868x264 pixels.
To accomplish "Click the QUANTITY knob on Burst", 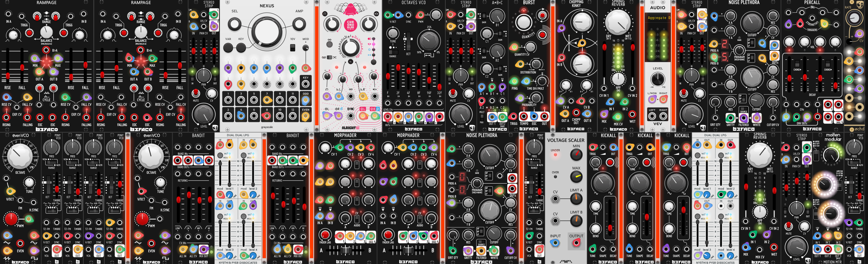I will 524,22.
